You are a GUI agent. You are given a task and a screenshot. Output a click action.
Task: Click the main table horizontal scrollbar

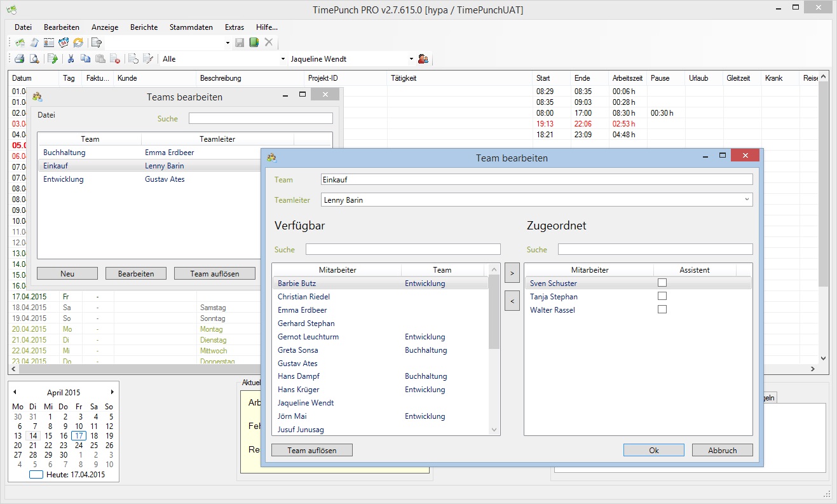(413, 369)
